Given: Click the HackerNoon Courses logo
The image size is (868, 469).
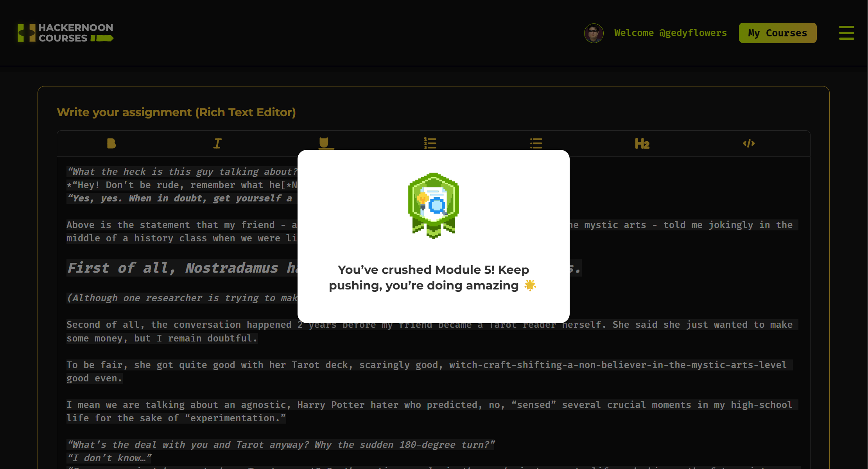Looking at the screenshot, I should coord(65,33).
